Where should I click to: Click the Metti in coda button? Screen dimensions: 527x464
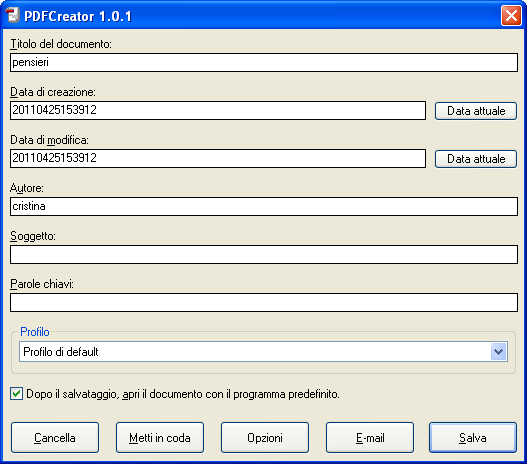coord(160,438)
